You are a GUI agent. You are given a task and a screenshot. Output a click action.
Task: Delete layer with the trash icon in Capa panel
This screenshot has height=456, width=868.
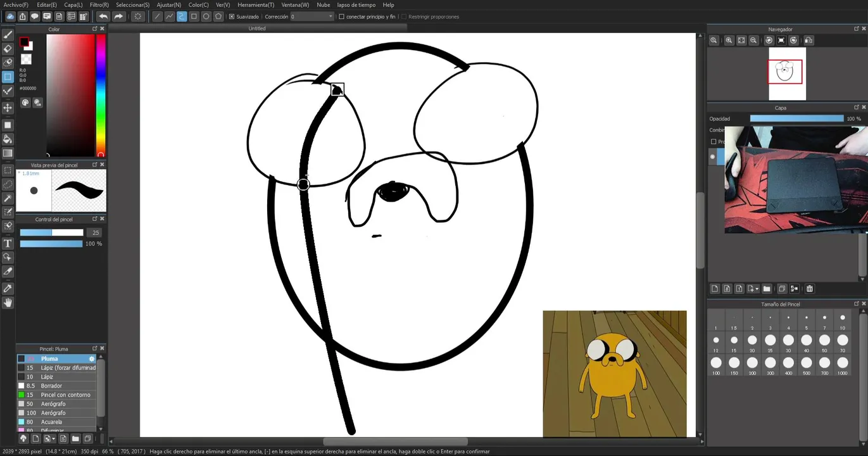[x=809, y=289]
